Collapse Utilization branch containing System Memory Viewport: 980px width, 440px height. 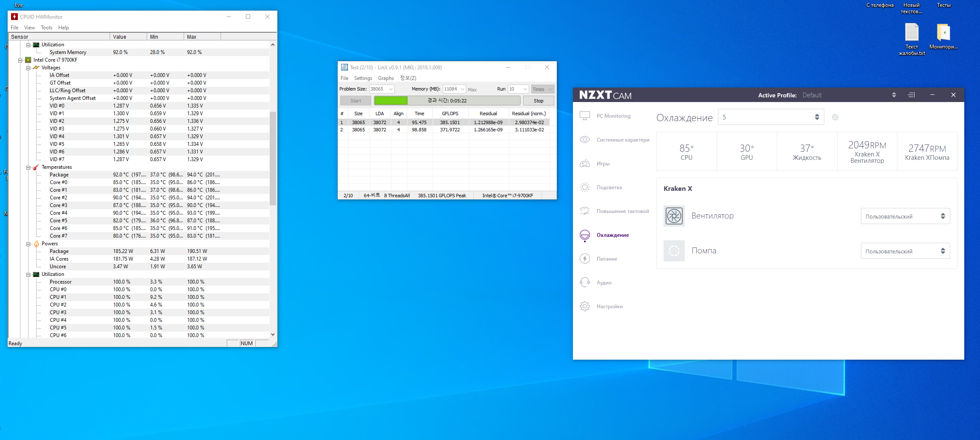[28, 45]
